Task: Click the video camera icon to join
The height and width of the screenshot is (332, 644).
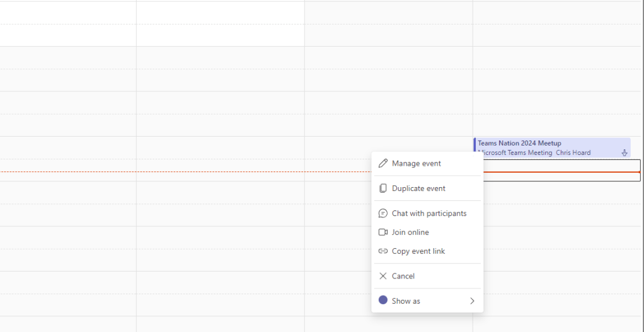Action: point(382,232)
